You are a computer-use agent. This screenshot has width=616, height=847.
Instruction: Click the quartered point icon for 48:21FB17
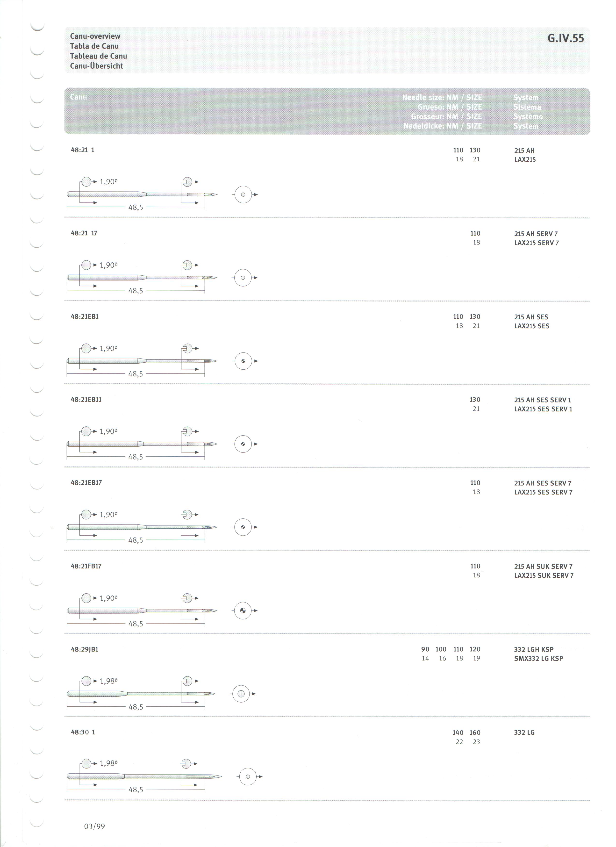coord(243,611)
